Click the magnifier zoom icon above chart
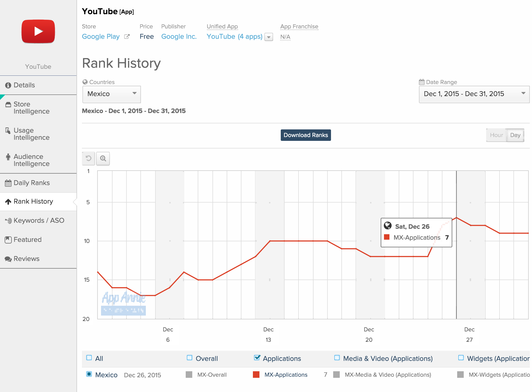This screenshot has height=392, width=532. pos(103,158)
